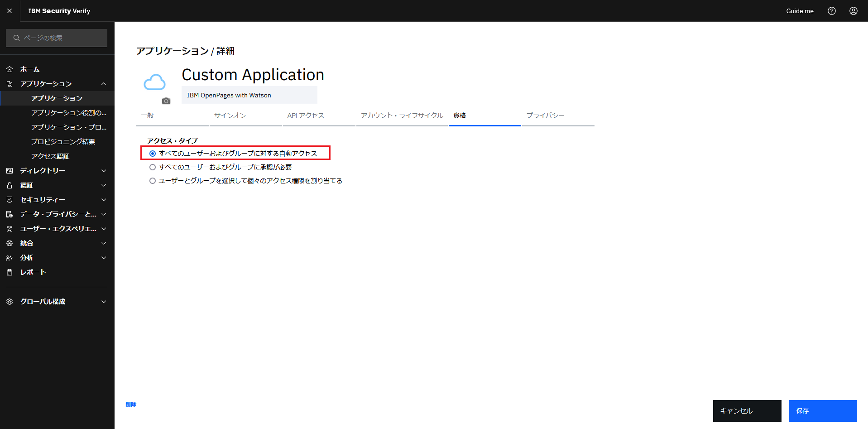868x429 pixels.
Task: Click the 分析 analytics icon
Action: [x=10, y=258]
